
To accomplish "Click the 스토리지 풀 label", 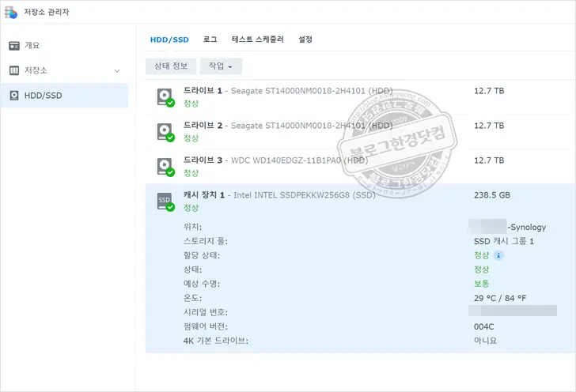I will pos(206,241).
